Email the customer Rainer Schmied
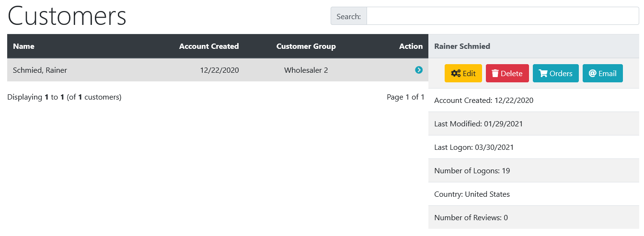This screenshot has width=644, height=236. (603, 73)
